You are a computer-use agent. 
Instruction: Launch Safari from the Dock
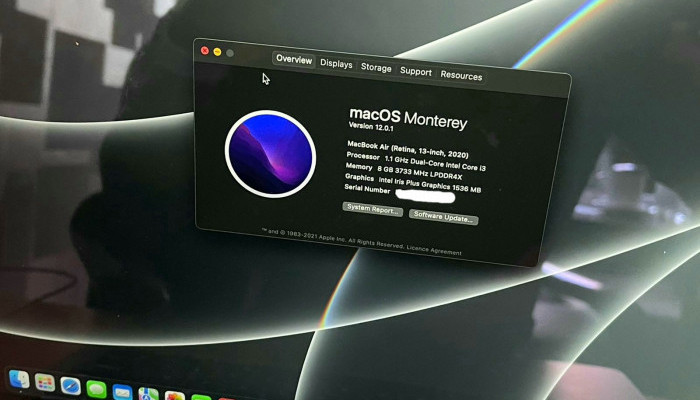[x=71, y=386]
